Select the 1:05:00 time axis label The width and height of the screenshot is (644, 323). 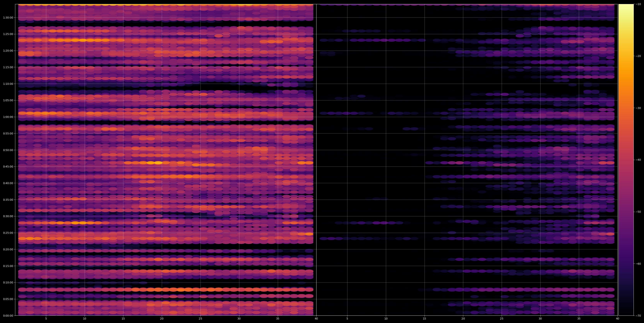8,100
